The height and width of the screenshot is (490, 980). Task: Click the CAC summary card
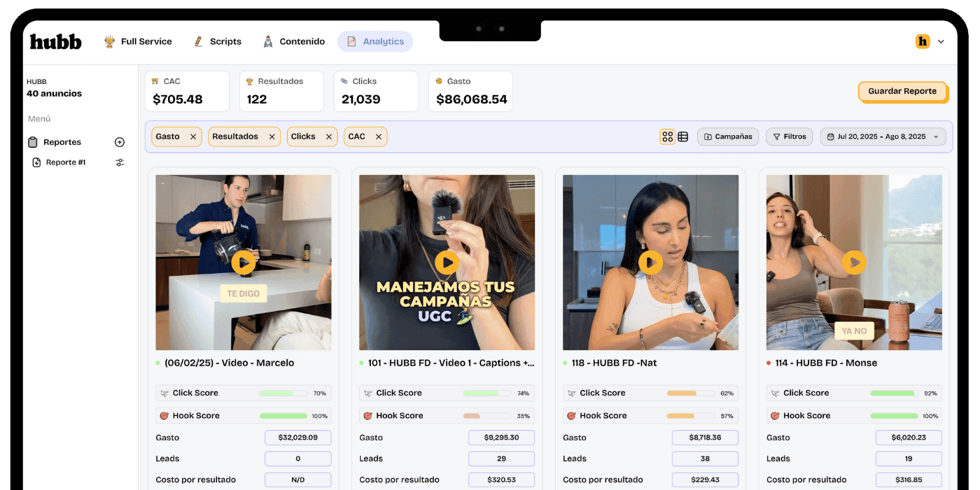[187, 91]
